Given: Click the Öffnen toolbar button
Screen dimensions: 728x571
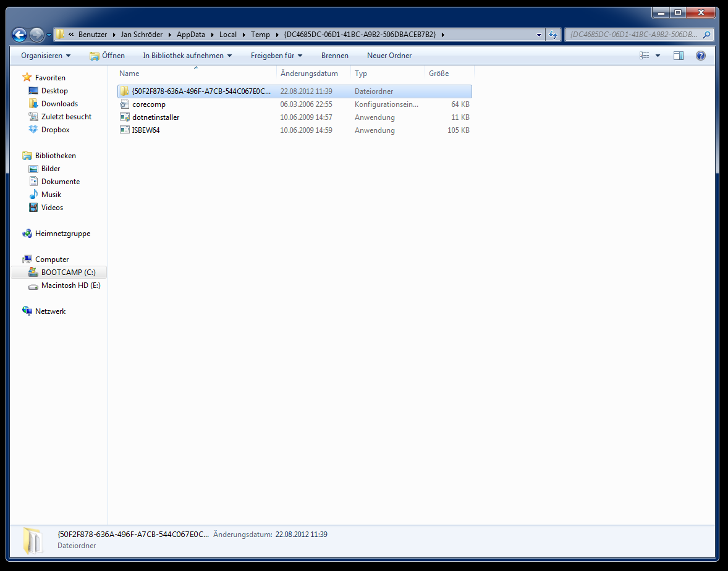Looking at the screenshot, I should (x=108, y=55).
